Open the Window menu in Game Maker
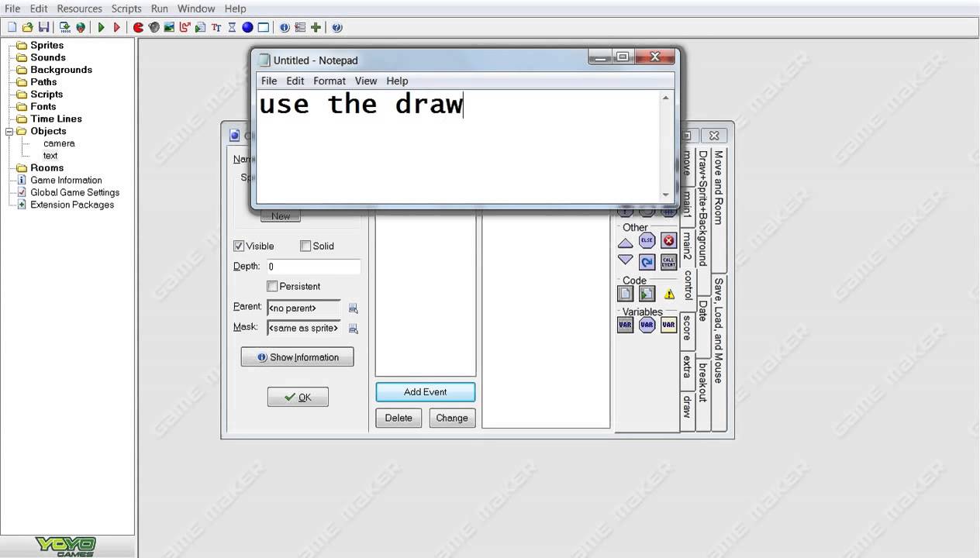The image size is (980, 558). pyautogui.click(x=196, y=9)
